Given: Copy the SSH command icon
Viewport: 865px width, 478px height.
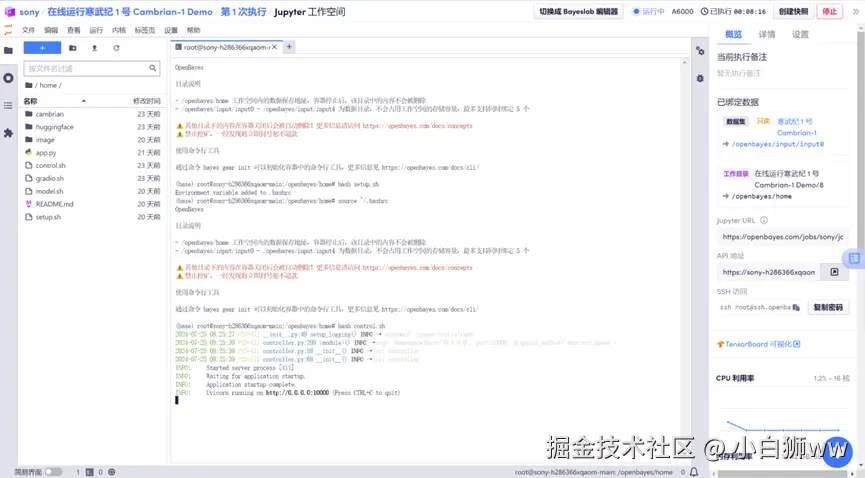Looking at the screenshot, I should pos(796,307).
